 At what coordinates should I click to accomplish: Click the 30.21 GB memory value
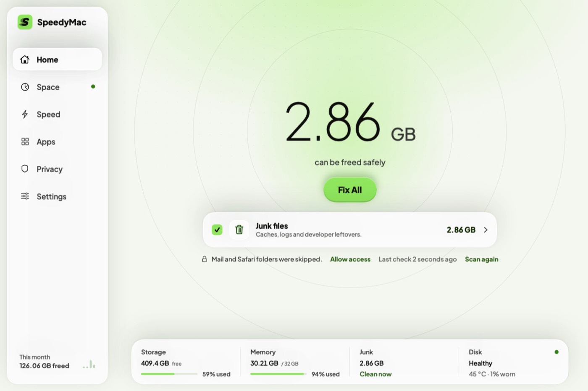264,363
